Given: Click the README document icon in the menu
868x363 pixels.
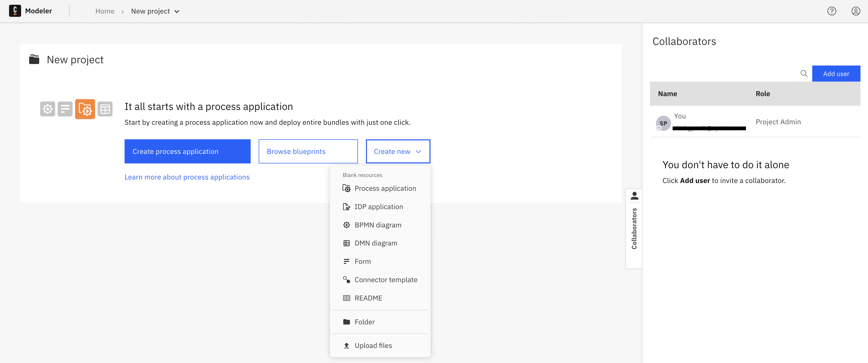Looking at the screenshot, I should pyautogui.click(x=346, y=298).
